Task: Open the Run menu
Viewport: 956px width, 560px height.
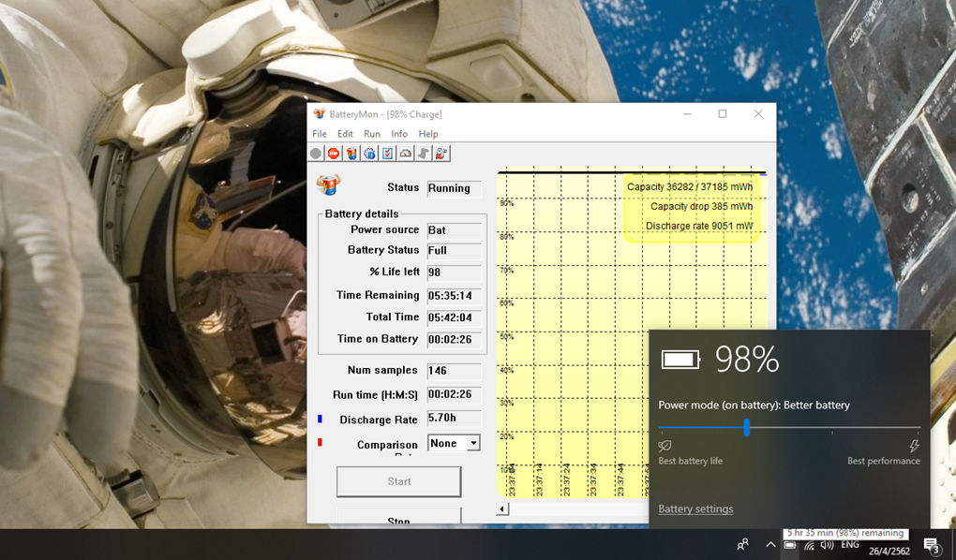Action: tap(372, 134)
